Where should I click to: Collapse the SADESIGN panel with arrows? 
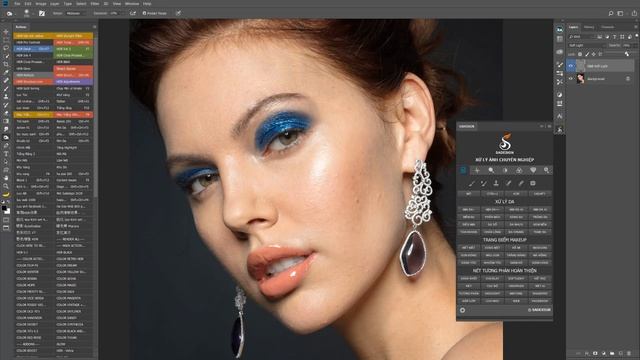pyautogui.click(x=542, y=127)
